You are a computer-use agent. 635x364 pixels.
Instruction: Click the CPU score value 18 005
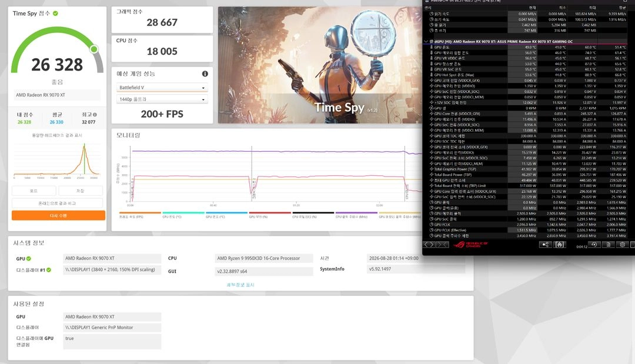[x=162, y=51]
